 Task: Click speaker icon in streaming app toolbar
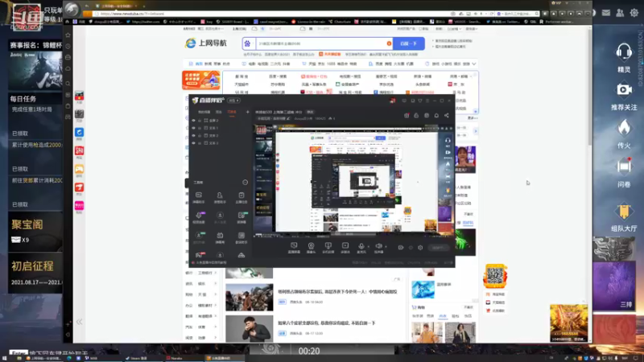coord(378,245)
